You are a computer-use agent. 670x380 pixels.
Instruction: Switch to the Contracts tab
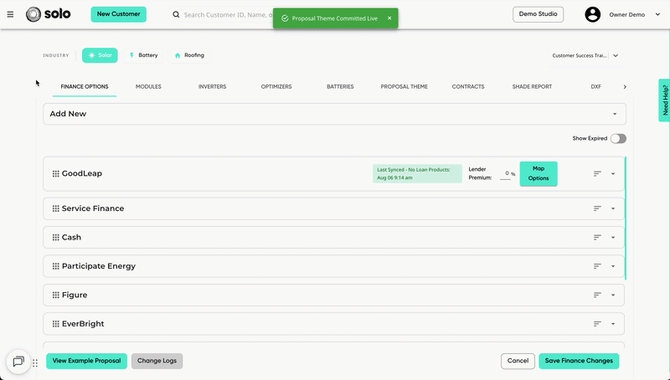(x=468, y=87)
